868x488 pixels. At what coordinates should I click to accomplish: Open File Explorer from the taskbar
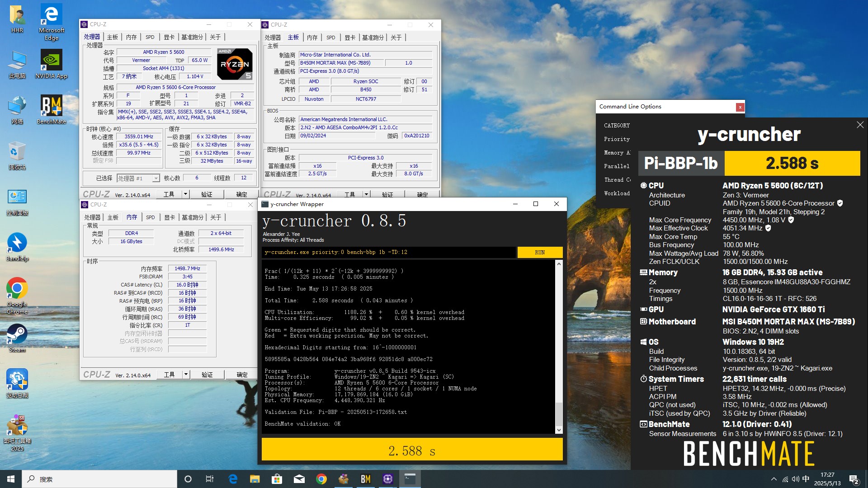(x=255, y=479)
